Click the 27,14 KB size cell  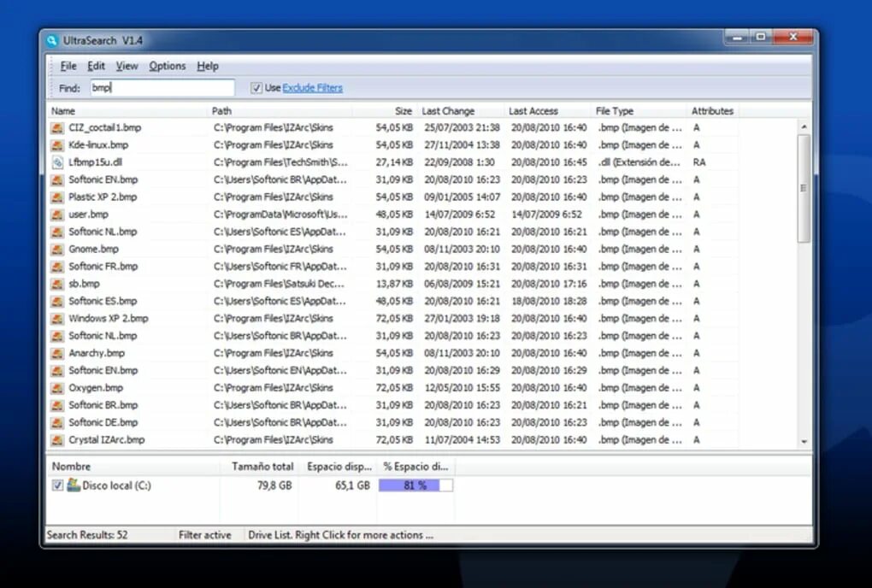(x=394, y=162)
